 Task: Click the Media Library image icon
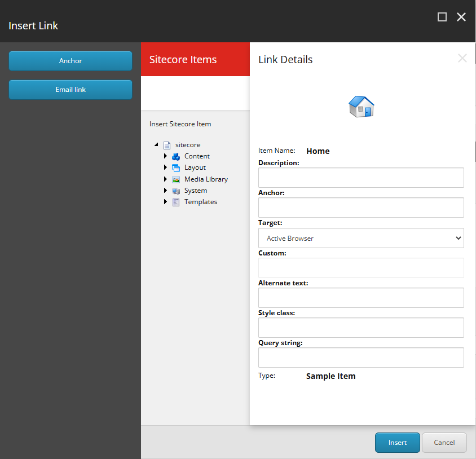click(177, 179)
